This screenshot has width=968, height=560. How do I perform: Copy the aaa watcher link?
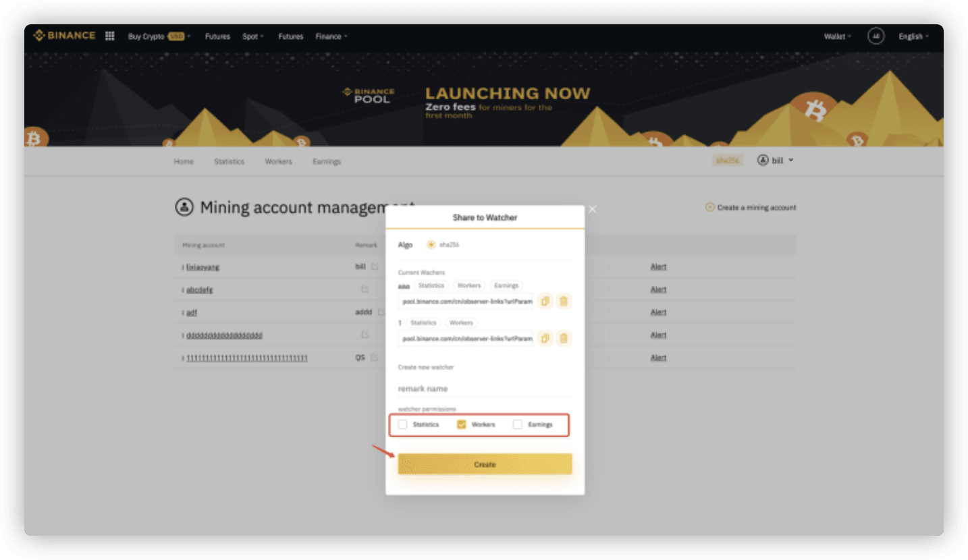545,301
